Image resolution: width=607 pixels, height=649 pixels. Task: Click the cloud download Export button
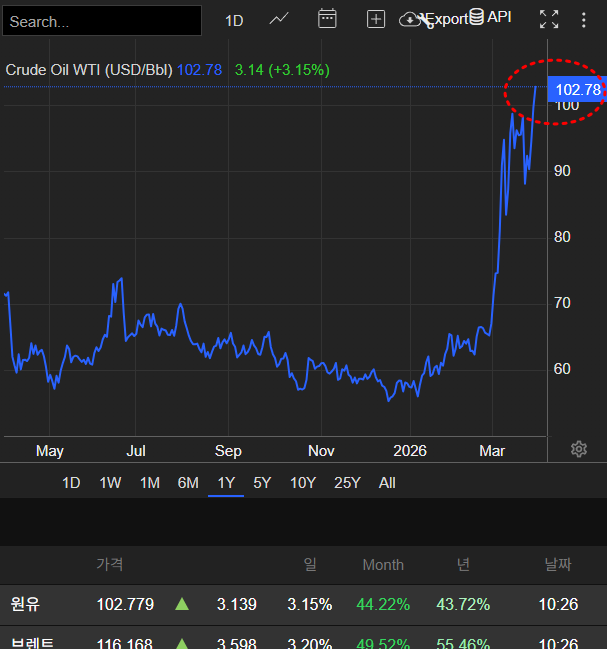[x=433, y=19]
